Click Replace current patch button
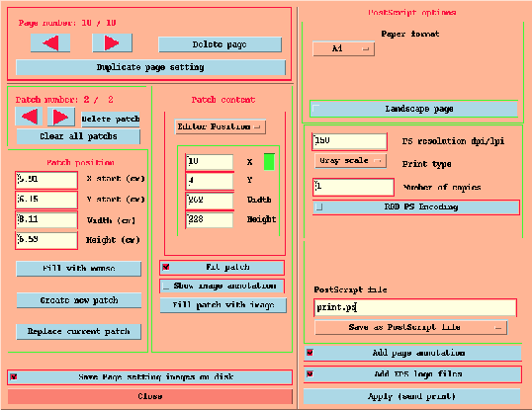The height and width of the screenshot is (410, 532). point(79,331)
